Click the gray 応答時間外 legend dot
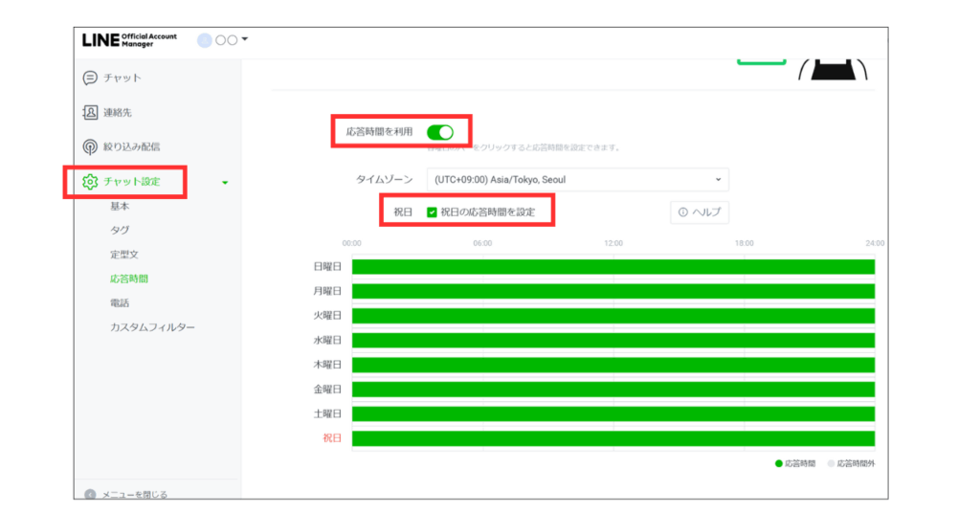 pos(832,463)
